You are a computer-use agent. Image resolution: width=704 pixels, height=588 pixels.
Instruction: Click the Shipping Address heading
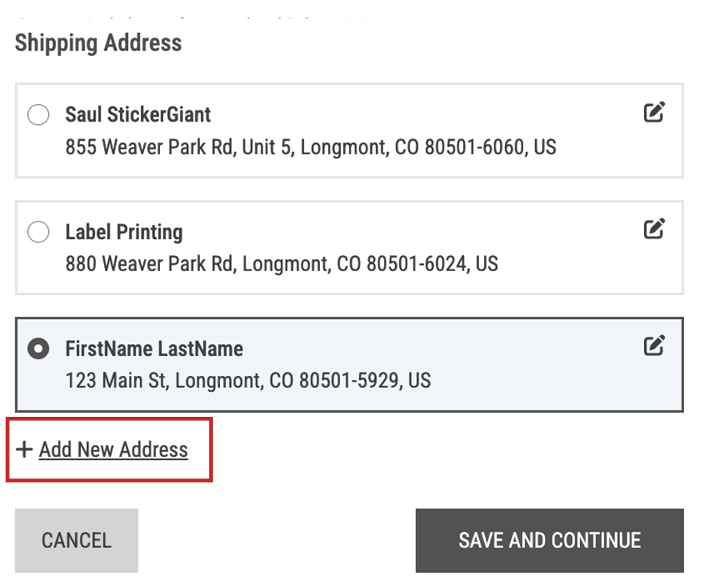98,43
